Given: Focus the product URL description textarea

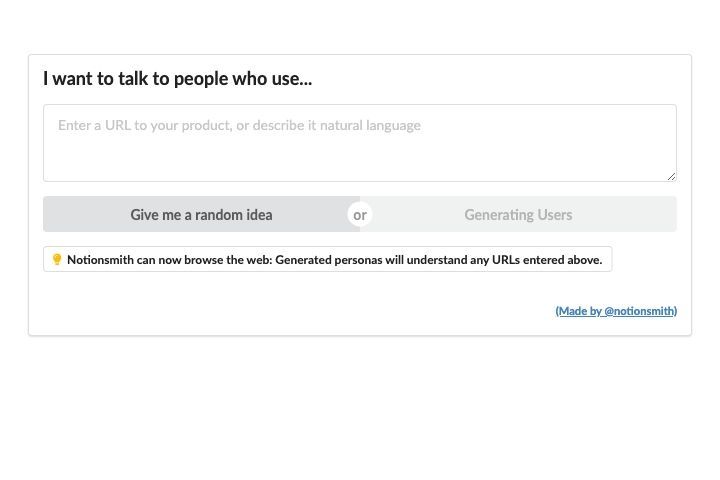Looking at the screenshot, I should [360, 143].
